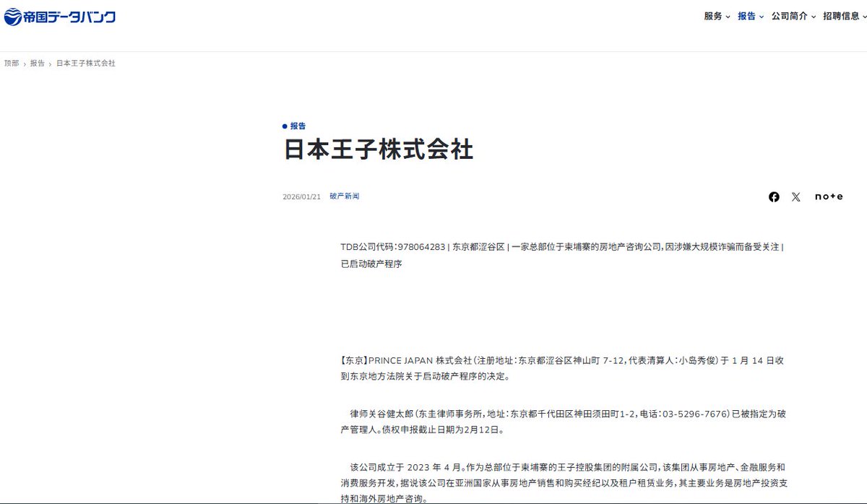Share the article on note

click(829, 197)
